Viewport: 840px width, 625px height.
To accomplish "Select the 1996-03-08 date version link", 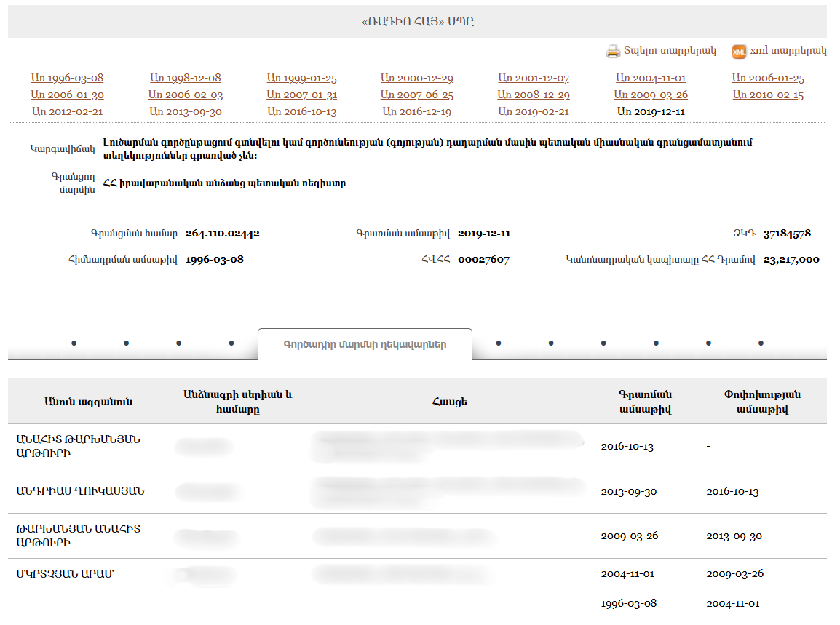I will (x=67, y=79).
